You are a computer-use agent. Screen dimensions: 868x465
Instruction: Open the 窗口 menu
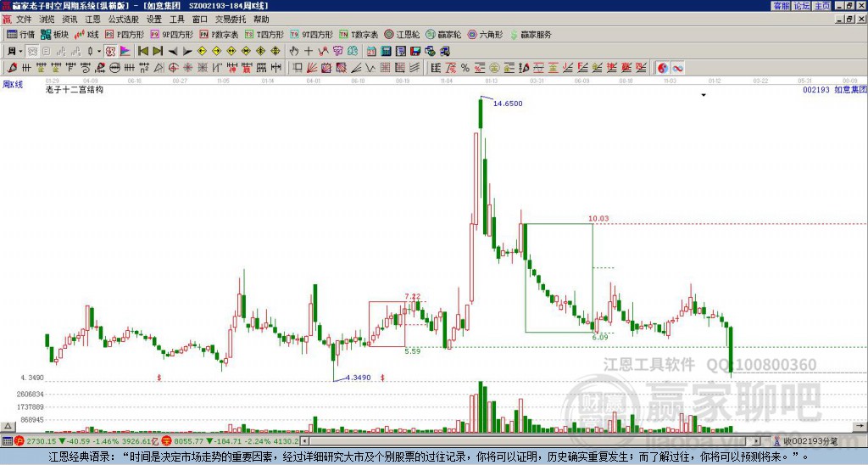click(200, 20)
